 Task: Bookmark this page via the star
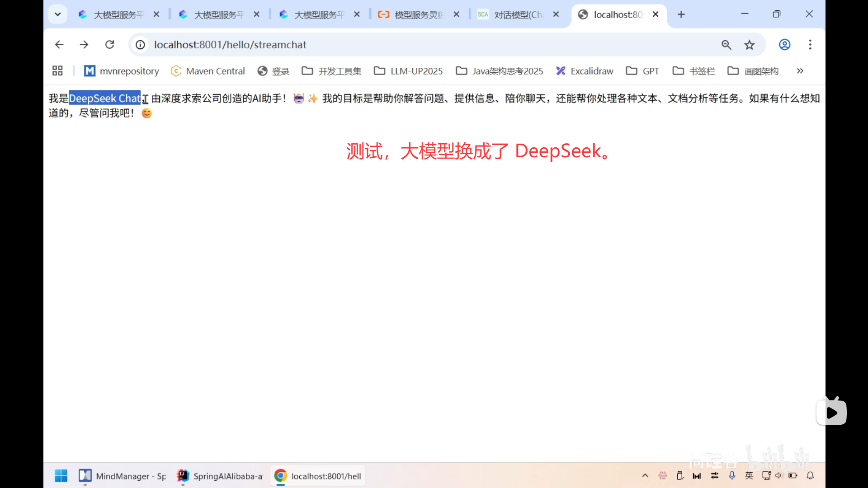(750, 45)
